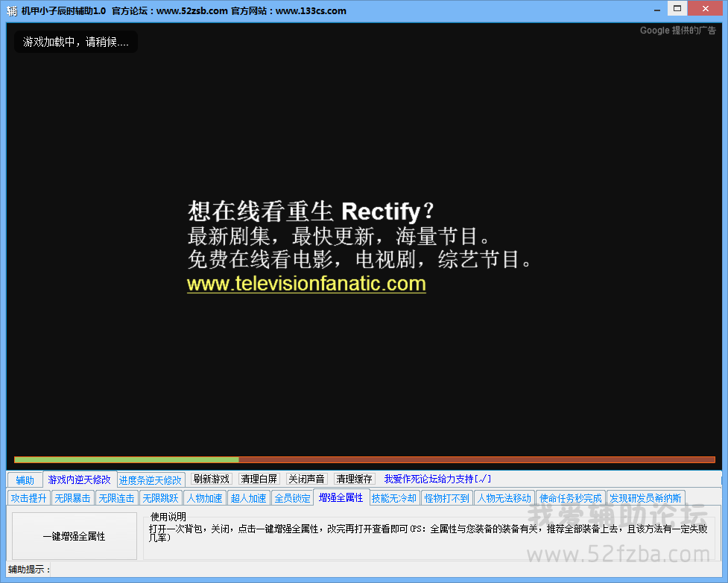The image size is (728, 583).
Task: Switch to the 全员锁定 sub-tab
Action: [293, 498]
